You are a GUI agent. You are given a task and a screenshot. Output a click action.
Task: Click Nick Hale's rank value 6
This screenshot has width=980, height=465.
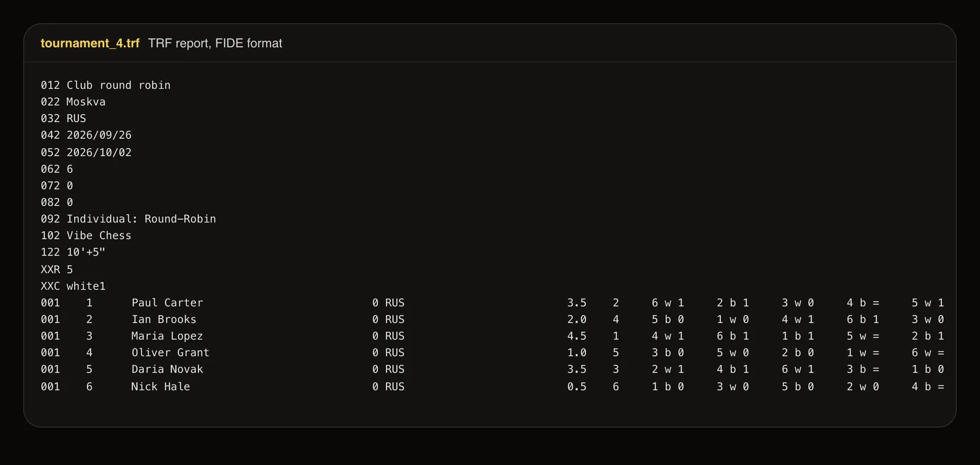[616, 387]
